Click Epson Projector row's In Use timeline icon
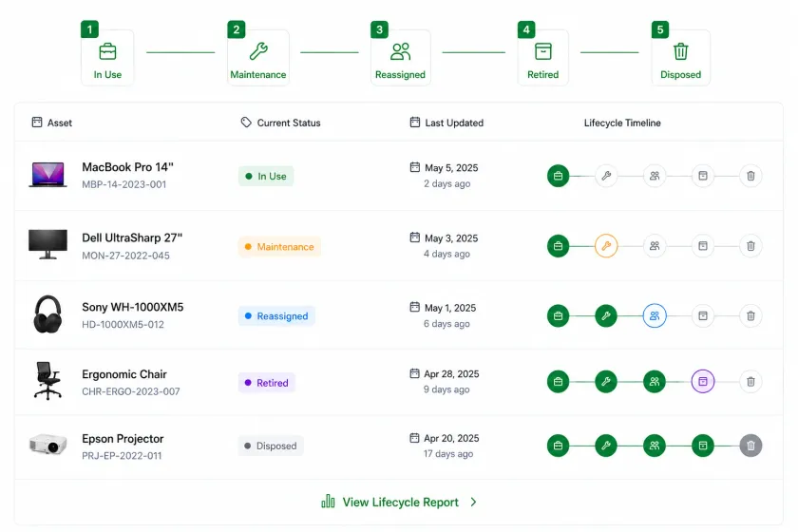This screenshot has height=532, width=798. (x=559, y=446)
